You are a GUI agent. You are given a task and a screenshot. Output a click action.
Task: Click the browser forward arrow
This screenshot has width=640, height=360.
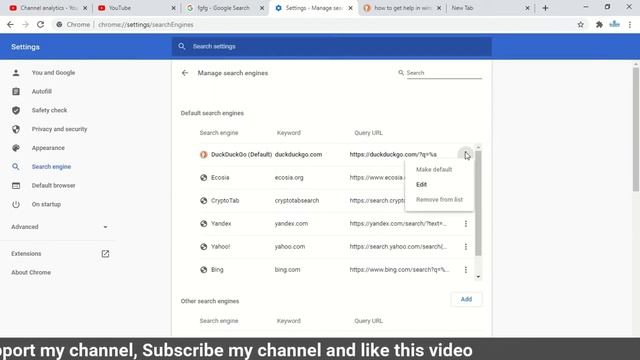click(25, 24)
